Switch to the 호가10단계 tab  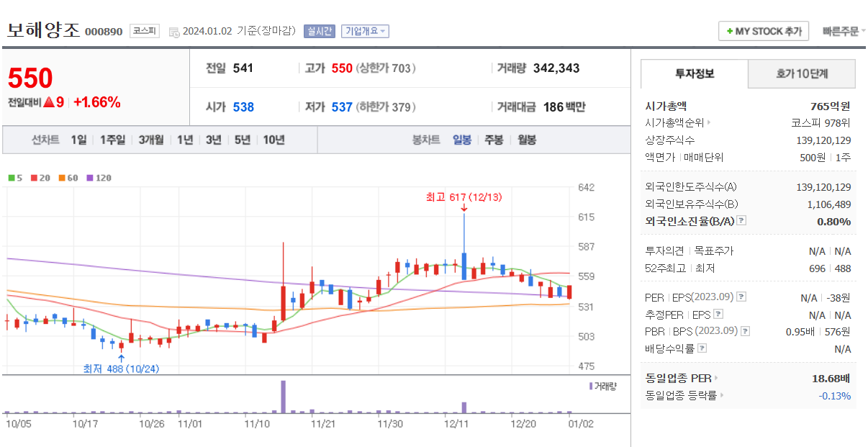(802, 73)
